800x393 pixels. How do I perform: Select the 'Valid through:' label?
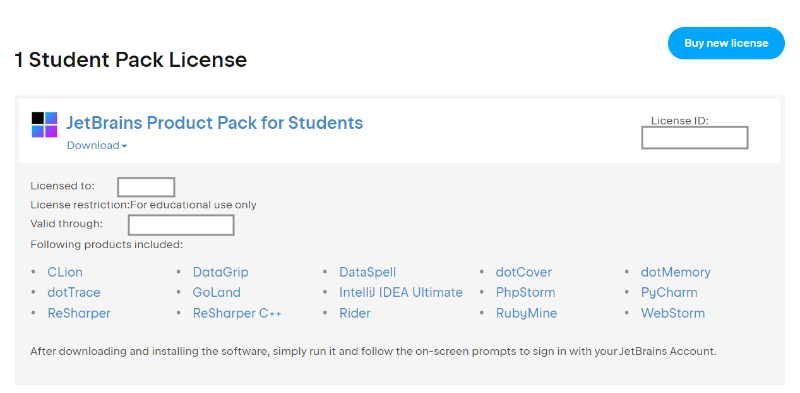[67, 224]
